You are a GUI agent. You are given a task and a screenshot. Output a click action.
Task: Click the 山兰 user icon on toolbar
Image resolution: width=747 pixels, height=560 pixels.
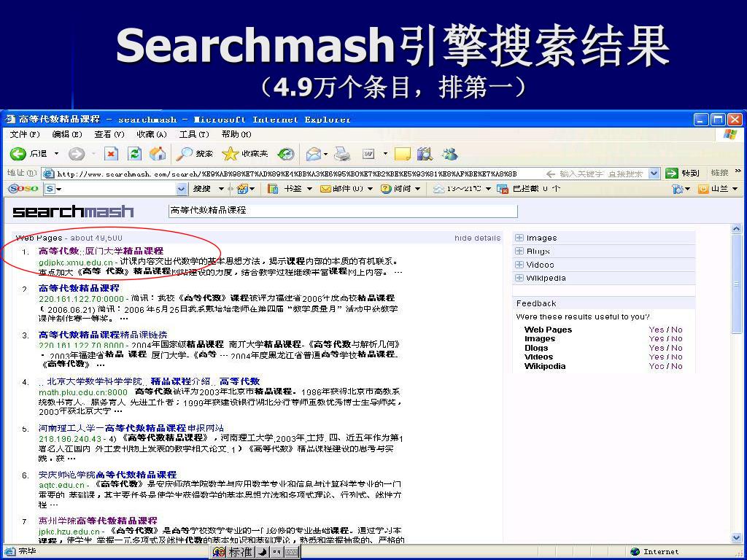[703, 189]
